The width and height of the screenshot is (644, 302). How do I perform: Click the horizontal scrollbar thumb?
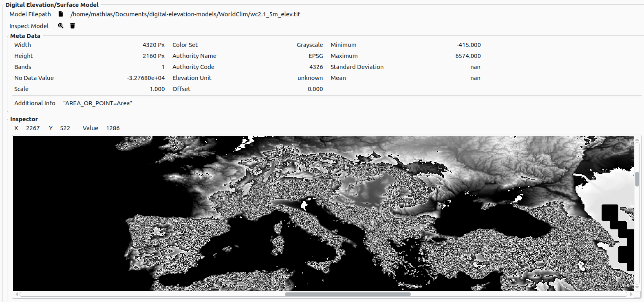point(347,294)
